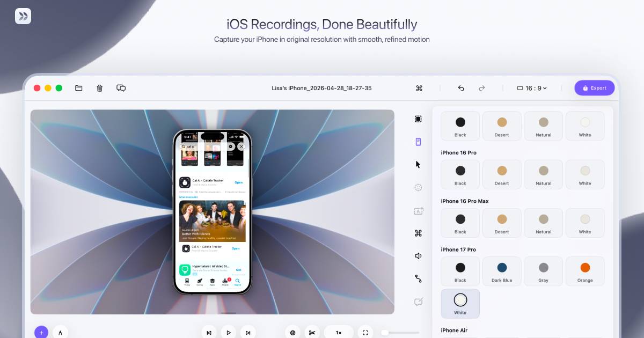Open the 16 : 9 aspect ratio dropdown
Viewport: 644px width, 338px height.
[532, 88]
